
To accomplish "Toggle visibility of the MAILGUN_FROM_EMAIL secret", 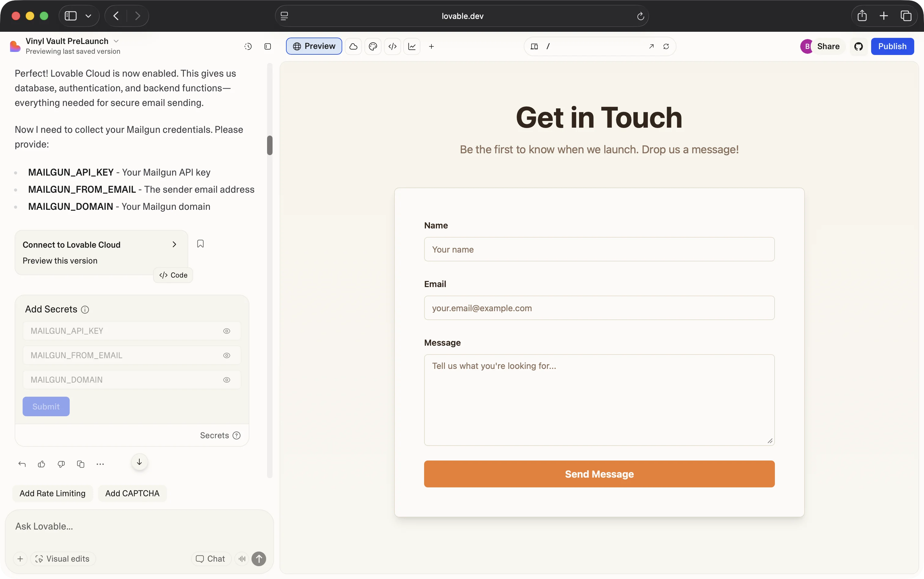I will [227, 355].
